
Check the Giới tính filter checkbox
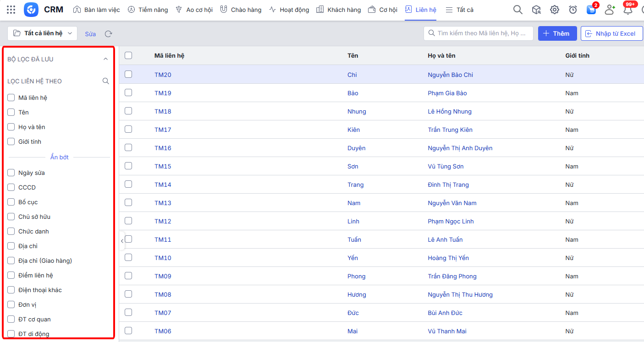pos(11,141)
